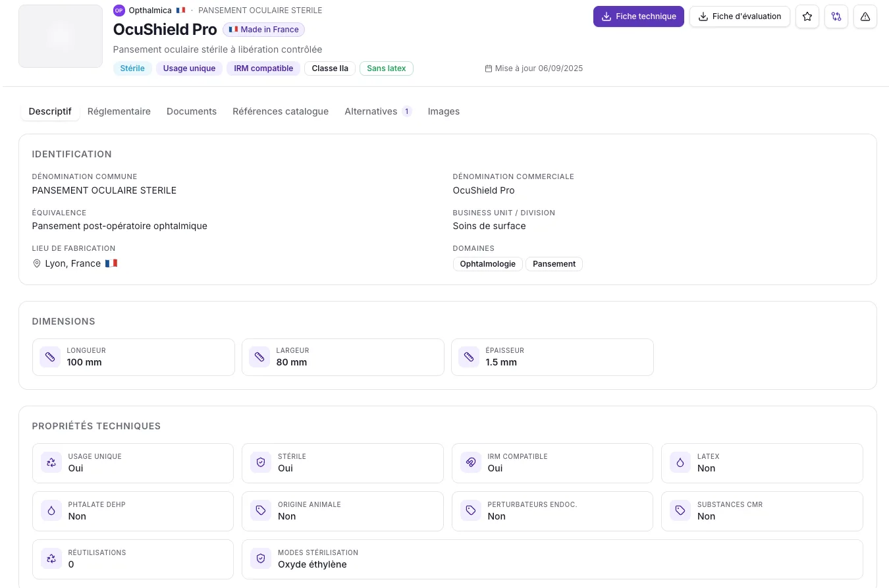Click the blue Stérile badge under the product title
Screen dimensions: 889x588
[x=132, y=68]
